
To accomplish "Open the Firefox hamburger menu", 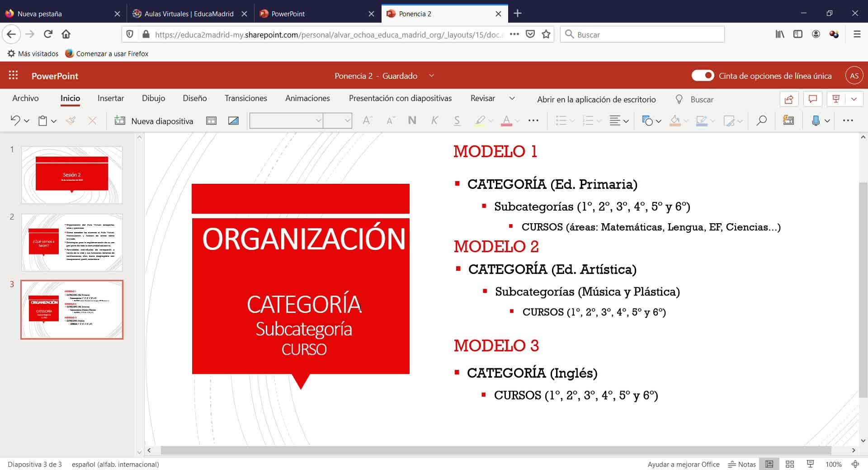I will tap(857, 34).
